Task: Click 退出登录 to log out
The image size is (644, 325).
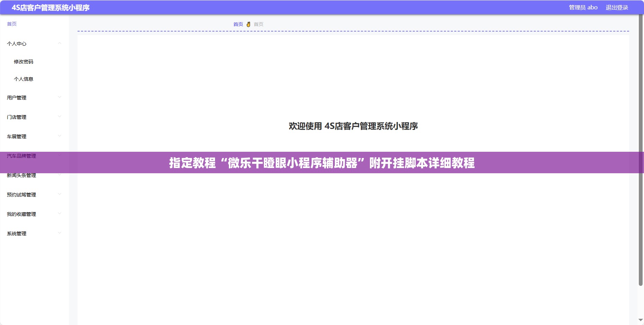Action: (x=617, y=8)
